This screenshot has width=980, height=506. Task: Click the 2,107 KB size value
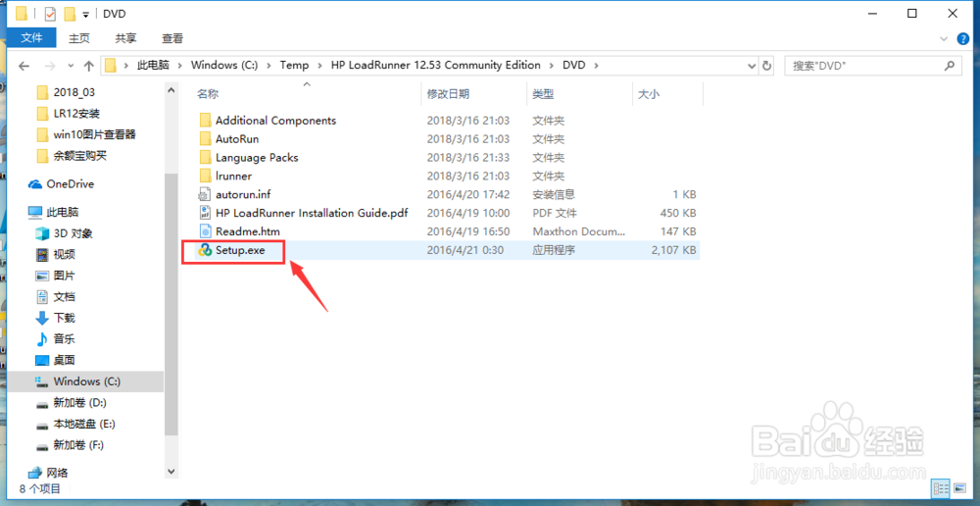pyautogui.click(x=673, y=250)
